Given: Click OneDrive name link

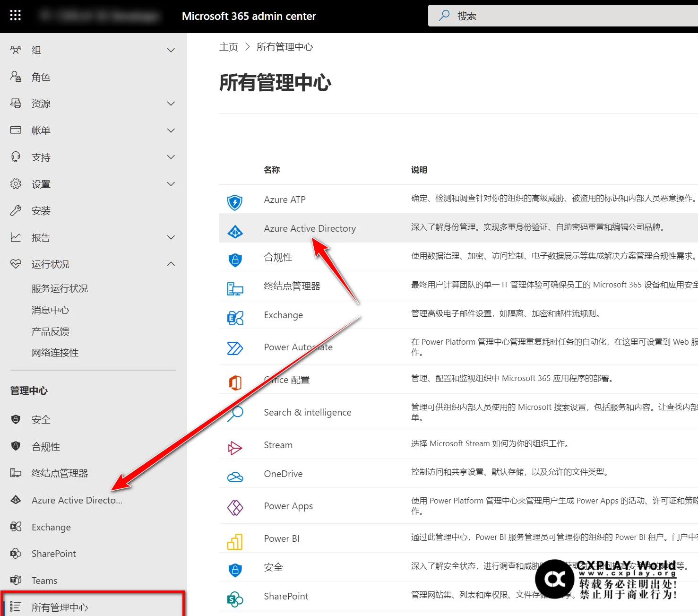Looking at the screenshot, I should tap(283, 474).
